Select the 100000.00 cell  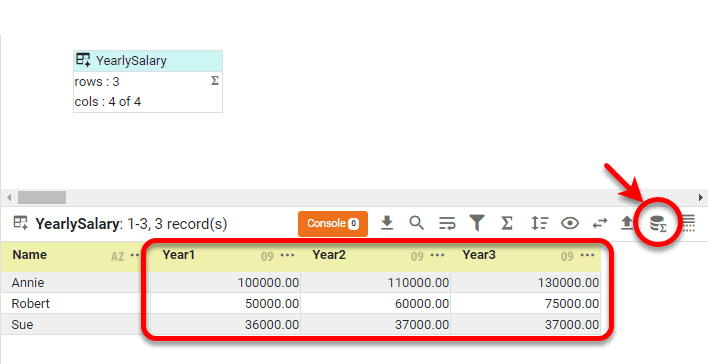click(225, 283)
